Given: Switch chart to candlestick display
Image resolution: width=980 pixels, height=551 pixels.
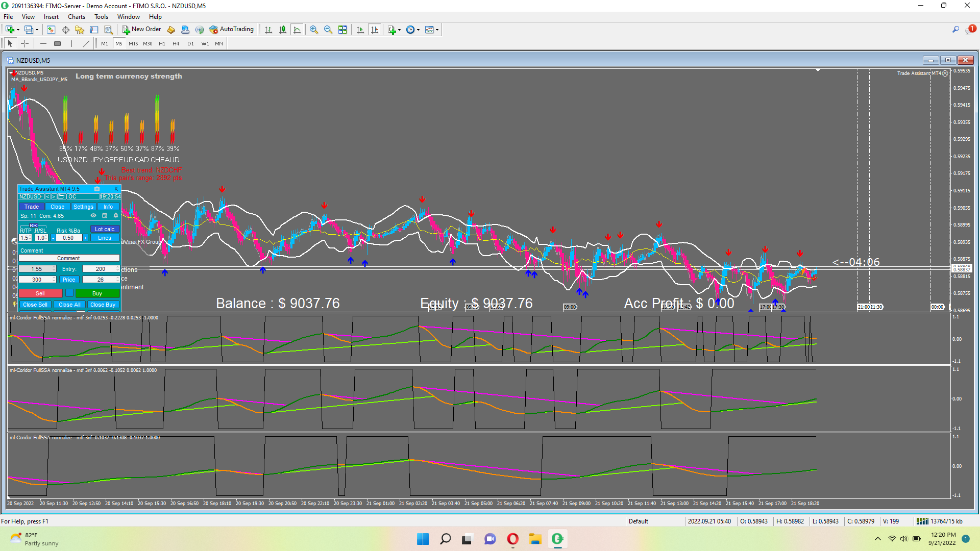Looking at the screenshot, I should pos(283,30).
